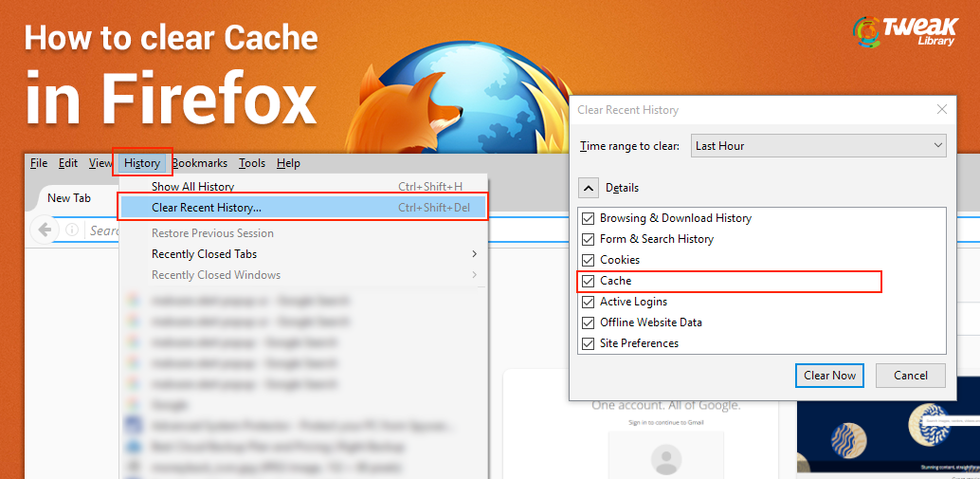
Task: Click the site info icon in address bar
Action: coord(72,230)
